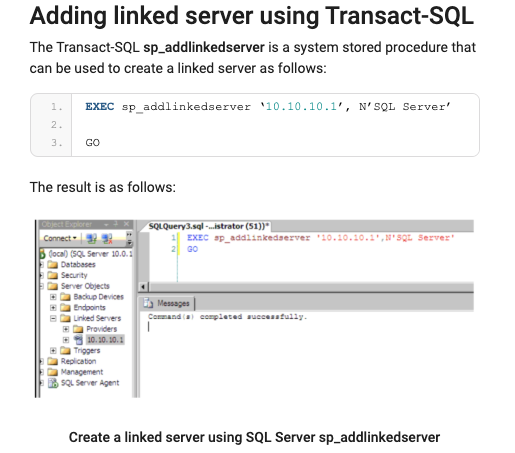
Task: Click EXEC keyword in the query editor
Action: (x=197, y=238)
